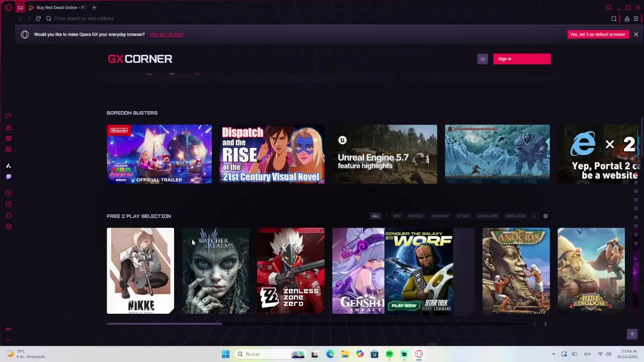Open the Genshin Impact game card
Viewport: 644px width, 362px height.
click(358, 270)
